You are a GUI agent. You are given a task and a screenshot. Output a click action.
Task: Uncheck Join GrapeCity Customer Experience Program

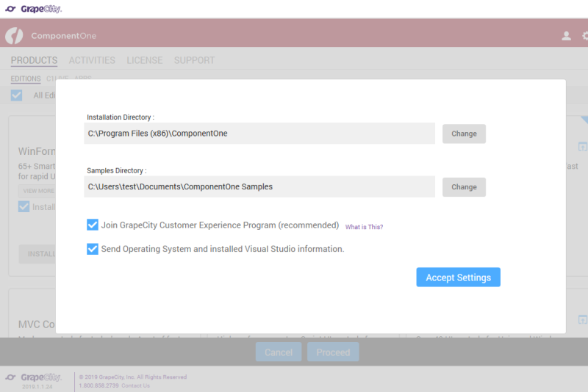point(93,225)
